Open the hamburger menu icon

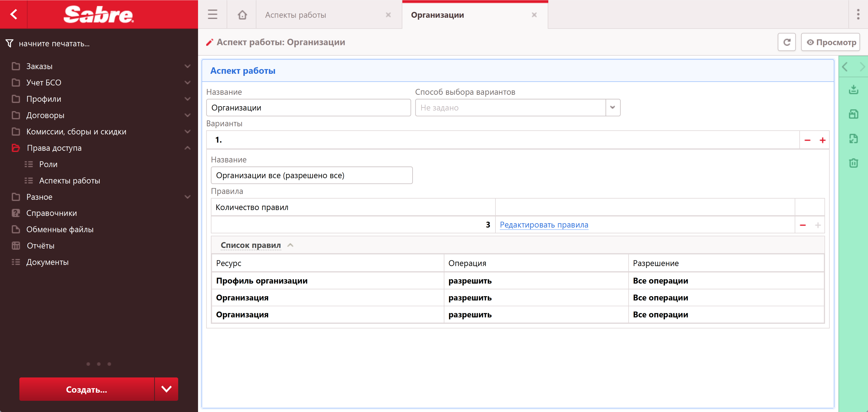point(212,14)
